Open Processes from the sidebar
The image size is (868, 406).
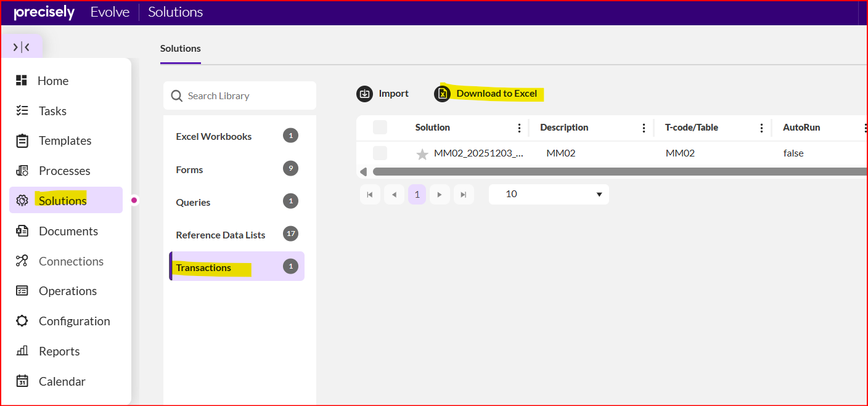click(x=64, y=171)
